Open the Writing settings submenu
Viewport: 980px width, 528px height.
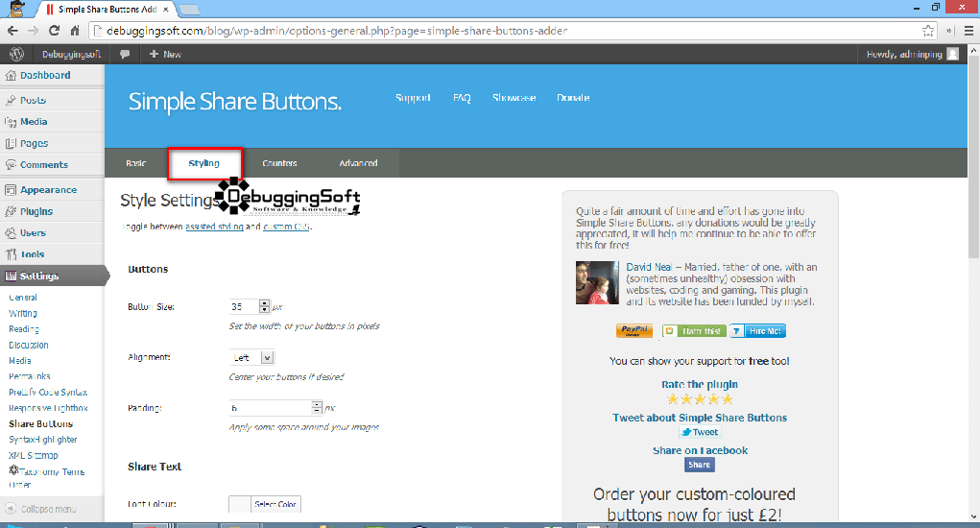coord(23,313)
